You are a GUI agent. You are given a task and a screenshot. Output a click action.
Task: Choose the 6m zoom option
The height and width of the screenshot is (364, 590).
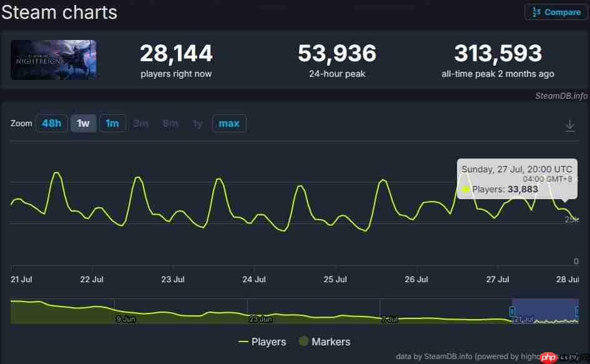pyautogui.click(x=170, y=124)
